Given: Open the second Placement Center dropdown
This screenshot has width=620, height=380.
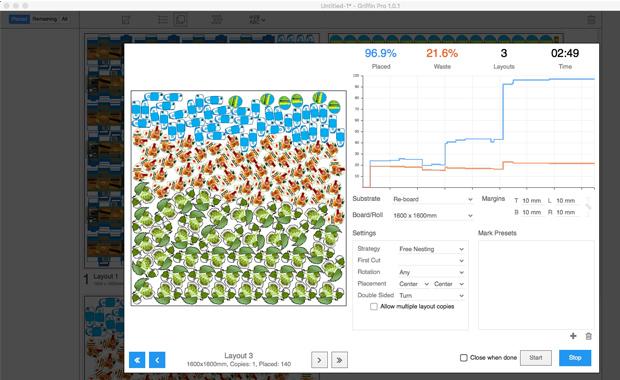Looking at the screenshot, I should [x=448, y=284].
